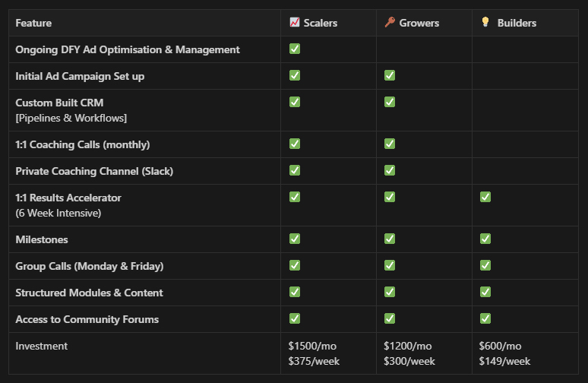588x383 pixels.
Task: Click Growers checkmark for Group Calls row
Action: click(390, 265)
